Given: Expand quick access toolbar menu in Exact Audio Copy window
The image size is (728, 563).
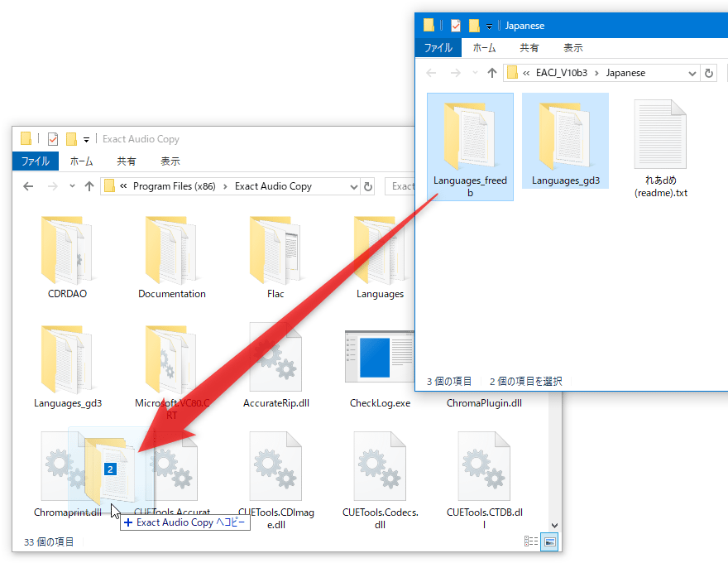Looking at the screenshot, I should [86, 140].
